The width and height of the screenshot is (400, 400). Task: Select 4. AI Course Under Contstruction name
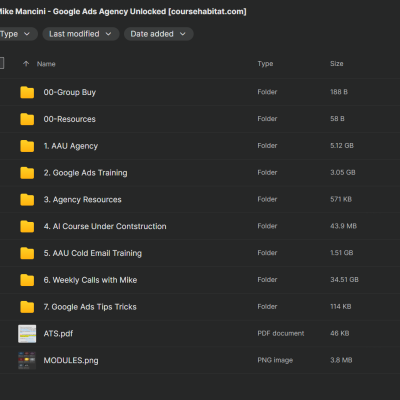pyautogui.click(x=105, y=226)
